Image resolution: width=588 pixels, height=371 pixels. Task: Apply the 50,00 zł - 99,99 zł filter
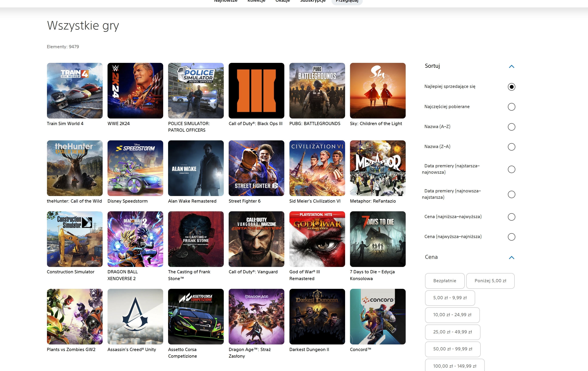[452, 349]
